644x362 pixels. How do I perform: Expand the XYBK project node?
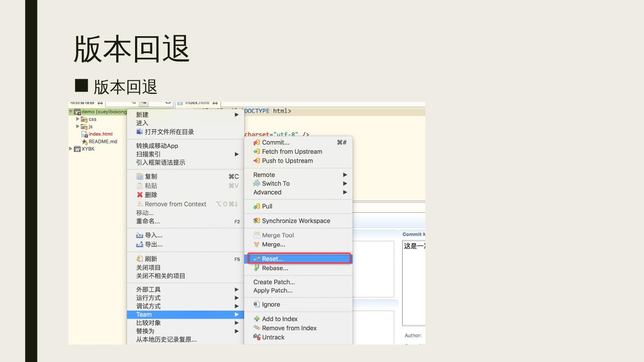(71, 149)
